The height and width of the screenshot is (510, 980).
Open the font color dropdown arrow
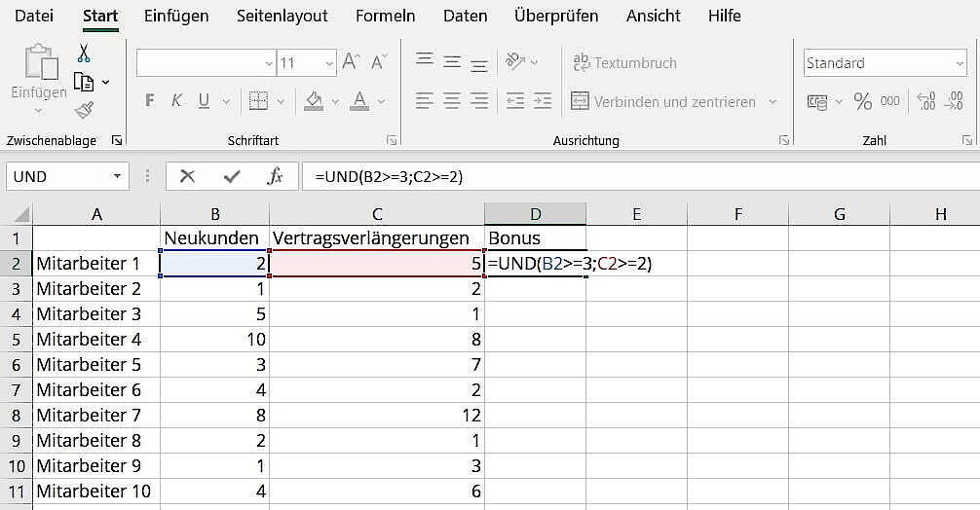tap(381, 101)
